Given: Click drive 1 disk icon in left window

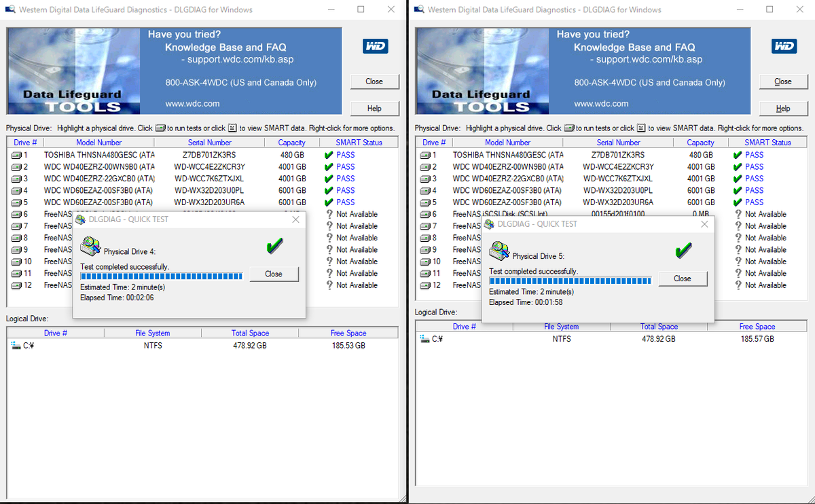Looking at the screenshot, I should (x=16, y=155).
